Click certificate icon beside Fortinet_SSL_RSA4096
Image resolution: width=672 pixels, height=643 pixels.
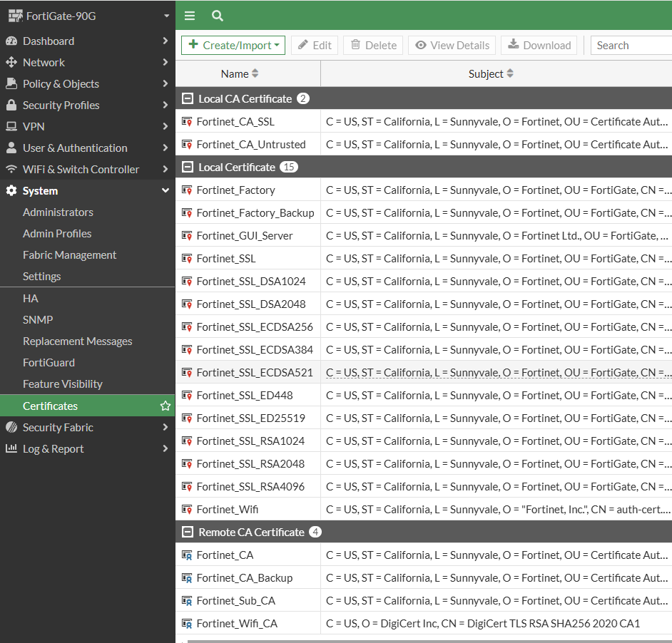[187, 487]
